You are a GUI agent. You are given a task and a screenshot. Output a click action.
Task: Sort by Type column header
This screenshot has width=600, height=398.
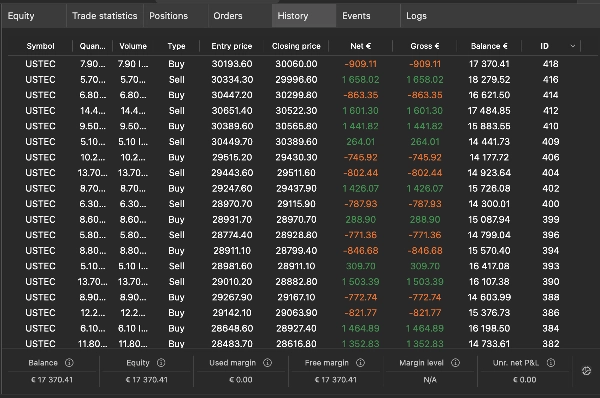176,46
